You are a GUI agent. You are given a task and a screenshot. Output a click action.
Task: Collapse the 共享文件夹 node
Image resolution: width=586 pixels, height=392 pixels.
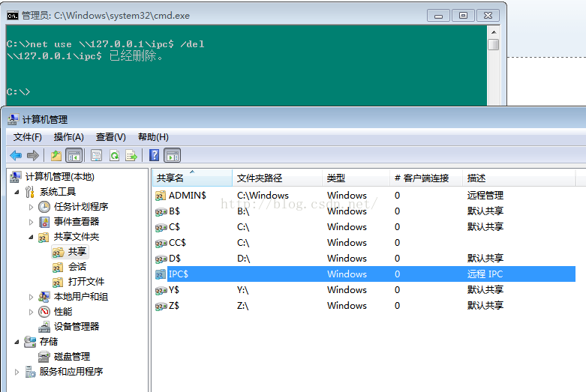point(31,237)
